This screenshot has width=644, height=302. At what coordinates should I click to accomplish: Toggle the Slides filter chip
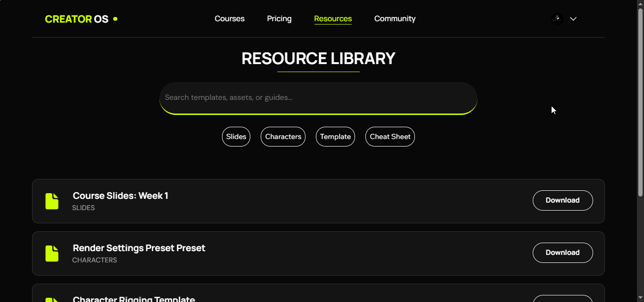[x=236, y=137]
